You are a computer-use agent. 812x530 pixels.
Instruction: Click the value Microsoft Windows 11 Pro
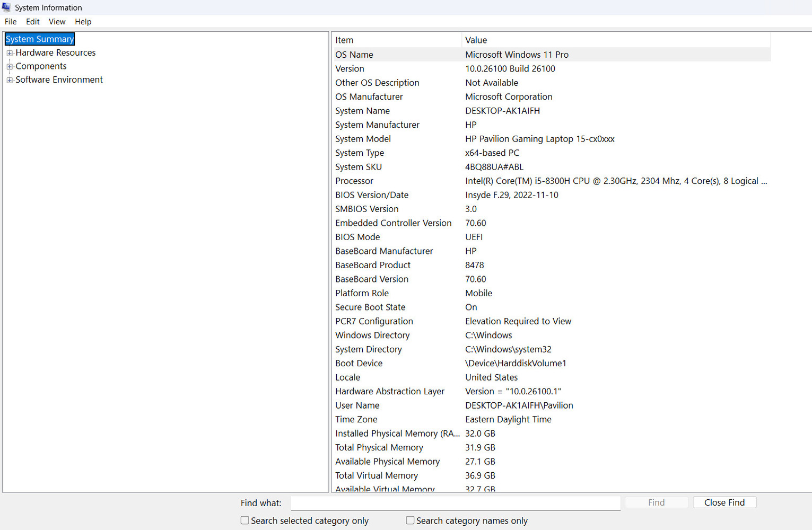[517, 55]
